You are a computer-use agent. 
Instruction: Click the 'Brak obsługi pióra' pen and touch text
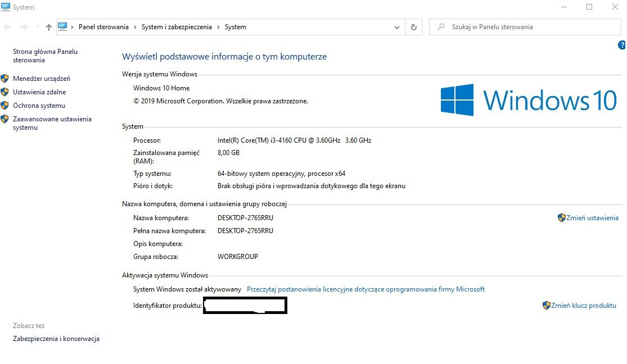point(312,186)
